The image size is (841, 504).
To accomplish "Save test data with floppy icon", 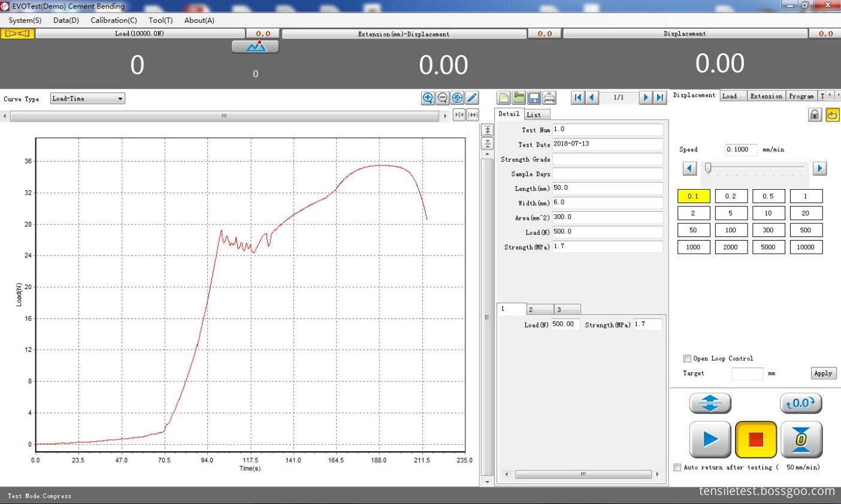I will point(534,98).
